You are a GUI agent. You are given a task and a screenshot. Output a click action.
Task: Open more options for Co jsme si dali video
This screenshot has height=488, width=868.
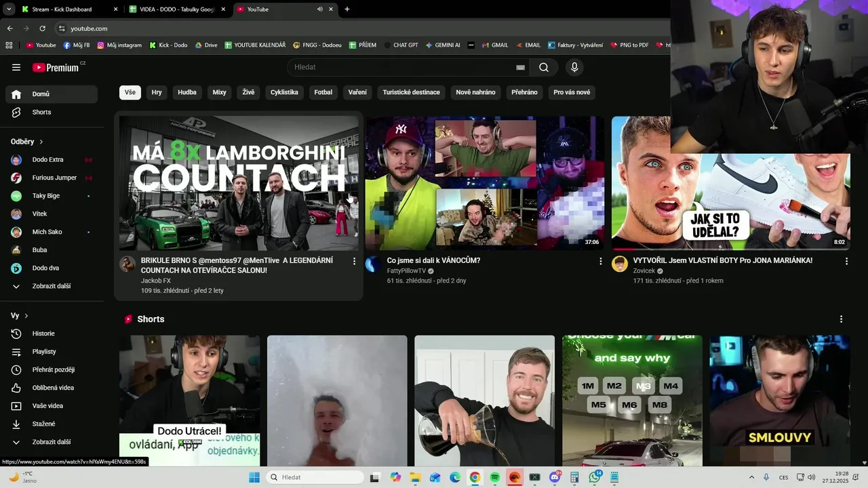pyautogui.click(x=600, y=261)
